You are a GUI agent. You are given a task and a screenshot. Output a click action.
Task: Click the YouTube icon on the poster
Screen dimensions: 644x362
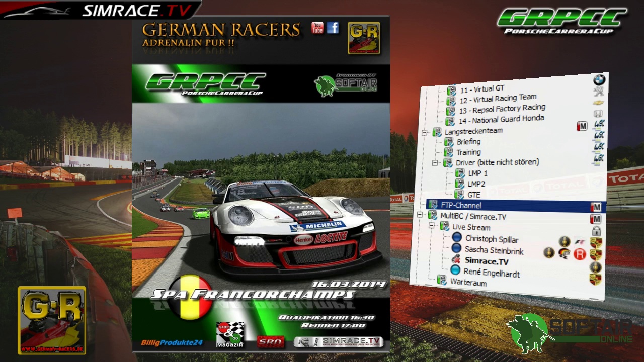317,28
